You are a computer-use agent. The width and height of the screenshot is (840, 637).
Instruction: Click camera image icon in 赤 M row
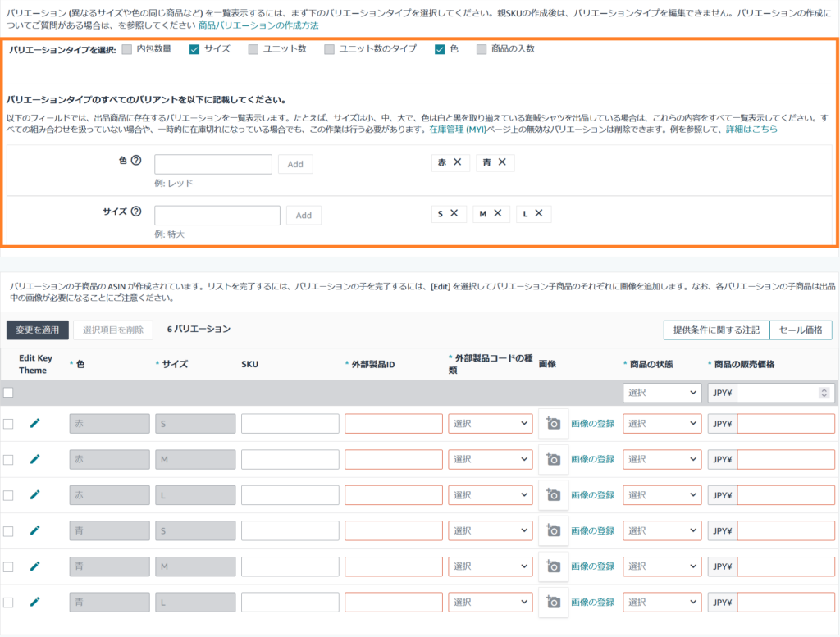pos(553,459)
